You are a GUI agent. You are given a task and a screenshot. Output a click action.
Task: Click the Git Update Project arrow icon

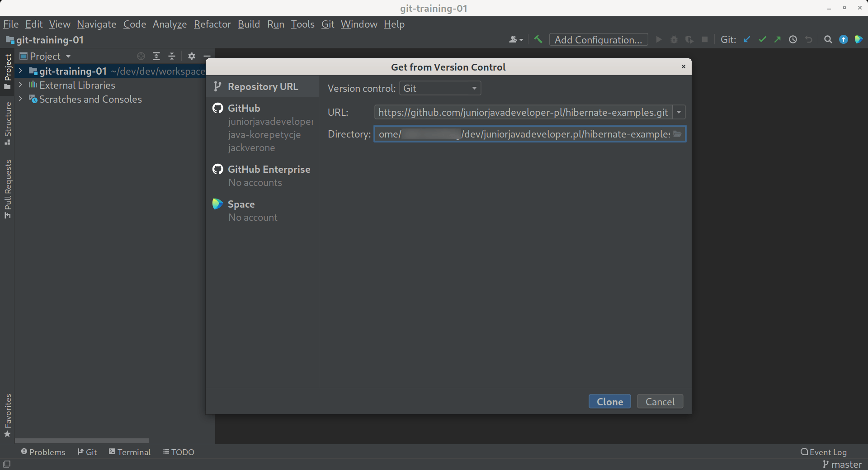click(x=747, y=40)
